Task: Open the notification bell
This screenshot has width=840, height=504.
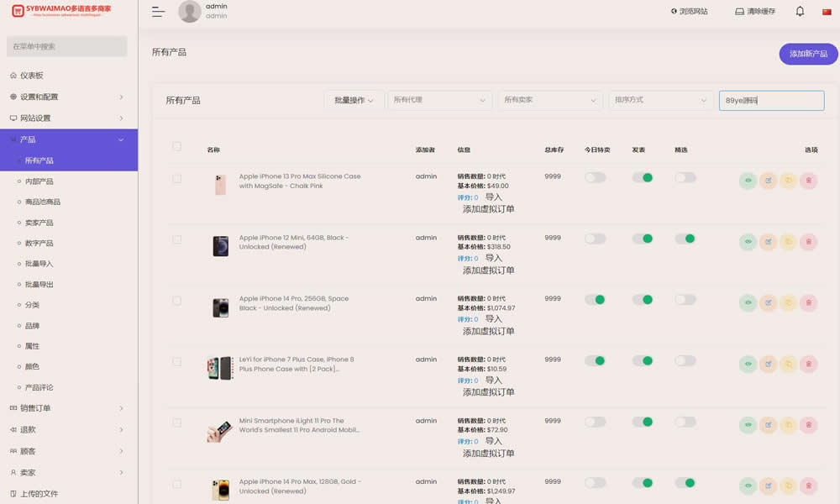Action: pyautogui.click(x=800, y=11)
